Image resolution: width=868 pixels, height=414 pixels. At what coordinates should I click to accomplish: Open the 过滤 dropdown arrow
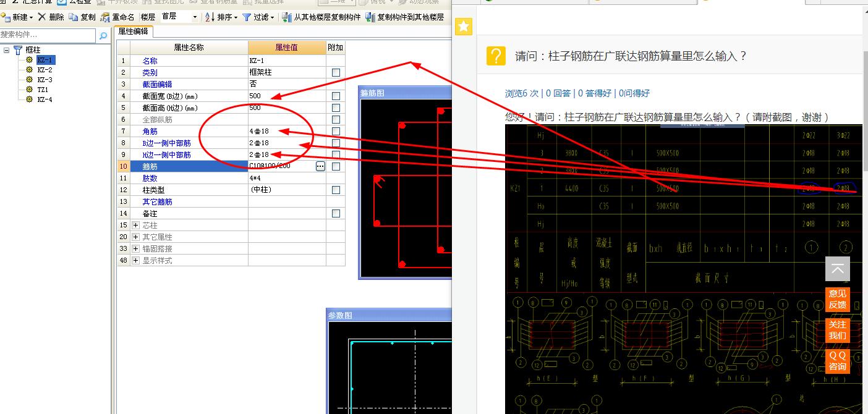tap(272, 17)
